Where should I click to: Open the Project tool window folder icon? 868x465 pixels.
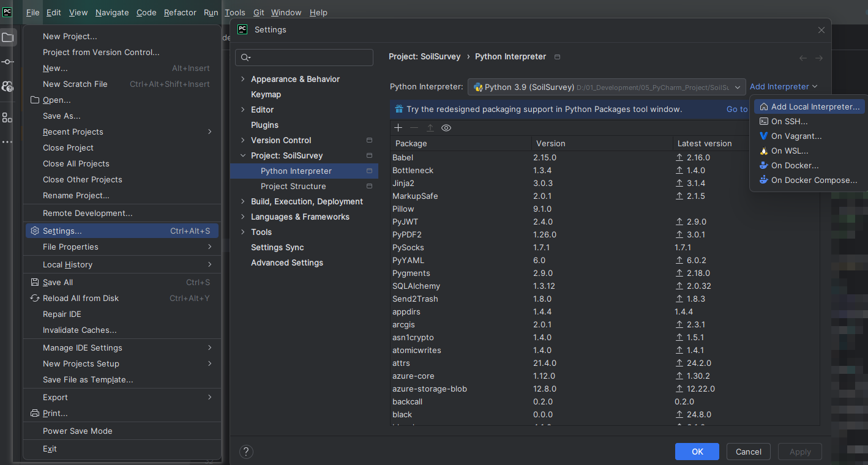click(7, 37)
